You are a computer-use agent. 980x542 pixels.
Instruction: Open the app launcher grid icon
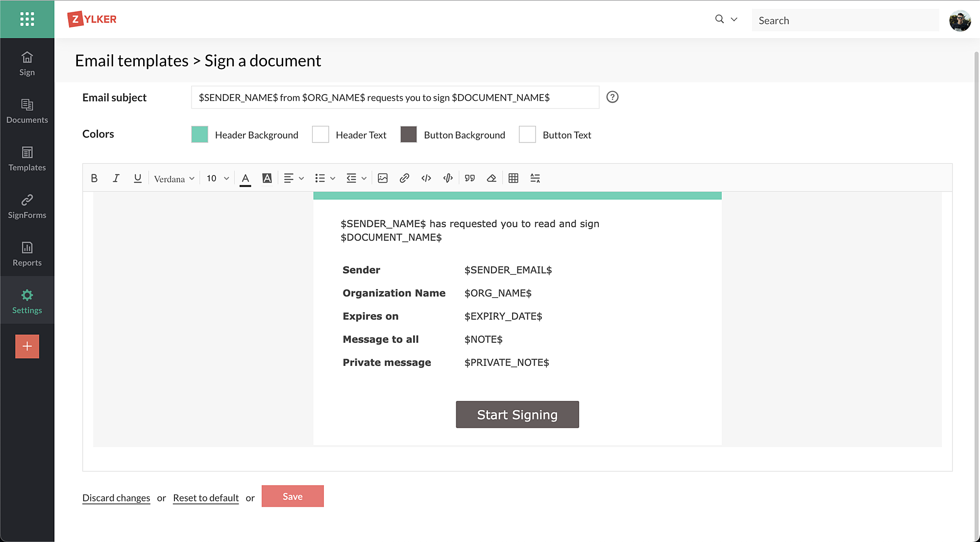(x=27, y=19)
